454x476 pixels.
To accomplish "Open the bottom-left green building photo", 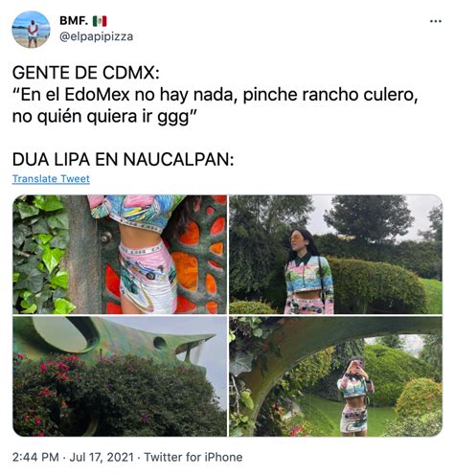I will (120, 376).
